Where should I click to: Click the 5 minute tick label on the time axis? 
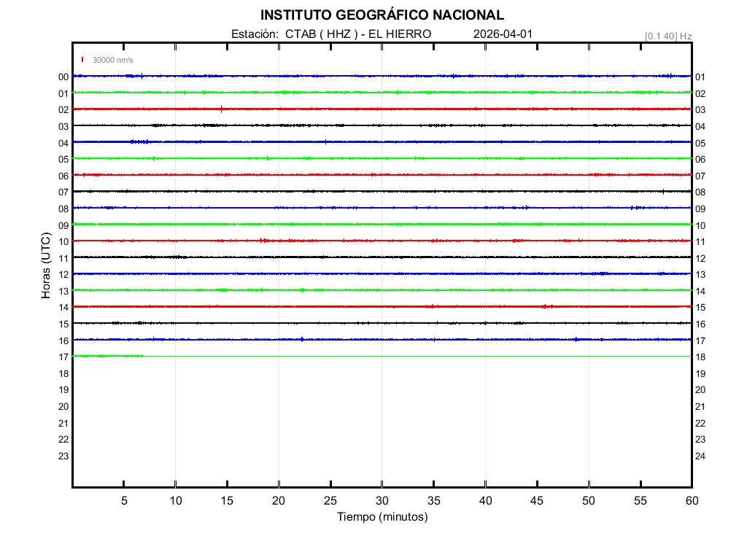click(124, 501)
